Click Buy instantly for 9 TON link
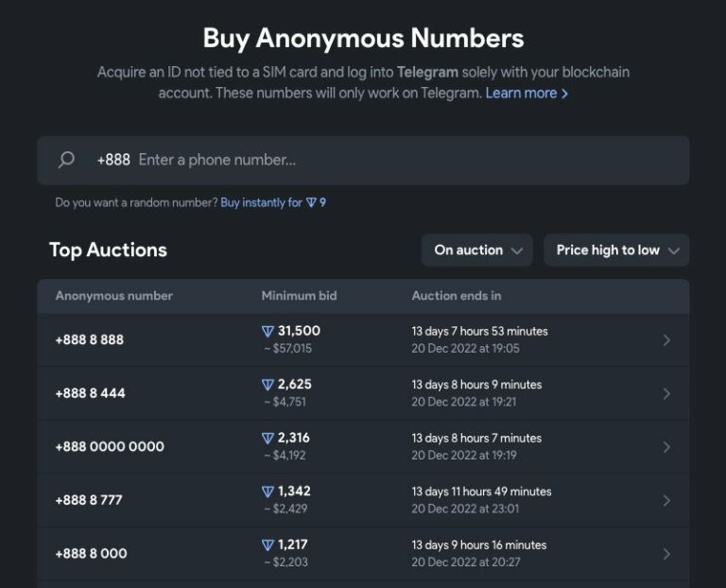 click(x=273, y=202)
